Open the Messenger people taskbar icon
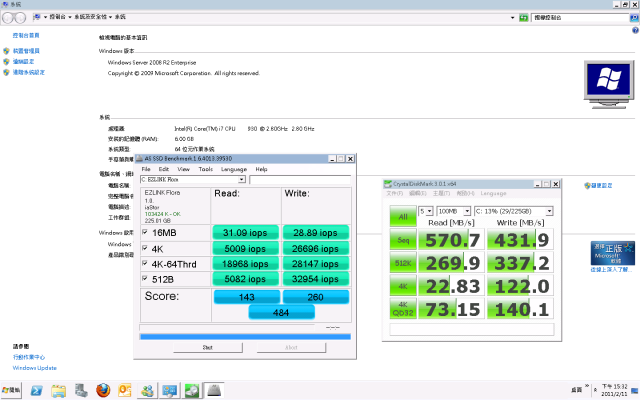This screenshot has height=400, width=640. 147,391
